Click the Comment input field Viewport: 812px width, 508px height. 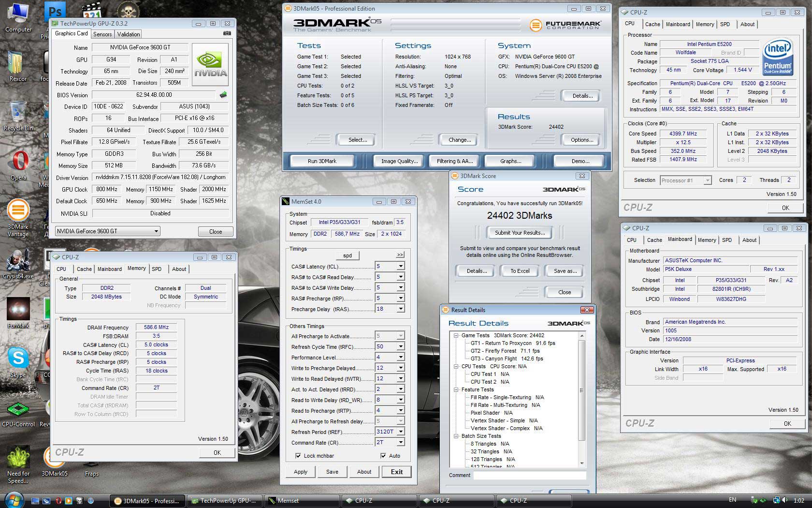(x=530, y=475)
